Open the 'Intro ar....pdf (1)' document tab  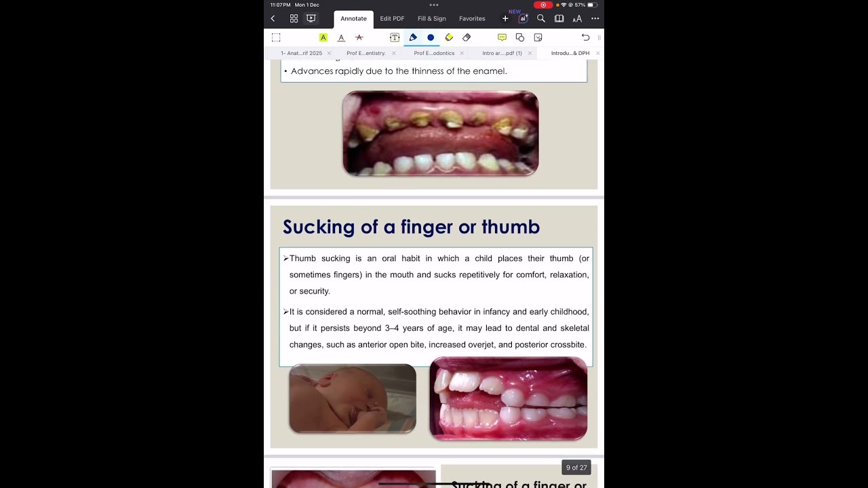click(502, 53)
